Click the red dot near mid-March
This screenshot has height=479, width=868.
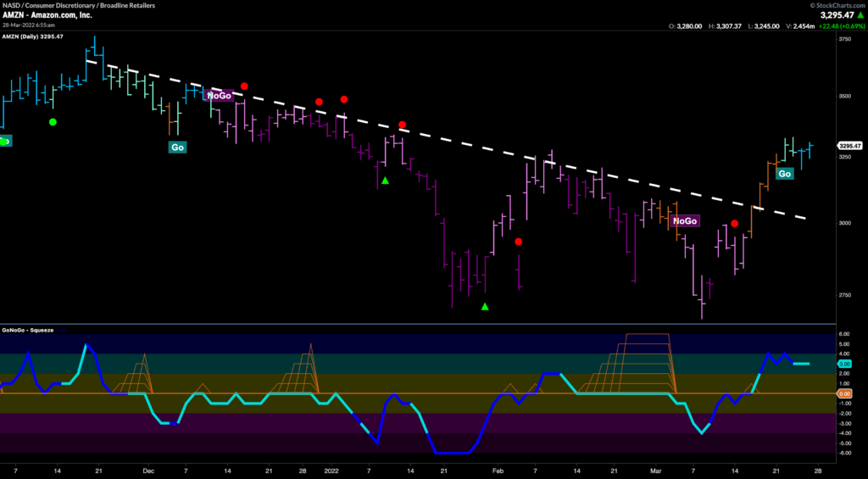pos(735,224)
